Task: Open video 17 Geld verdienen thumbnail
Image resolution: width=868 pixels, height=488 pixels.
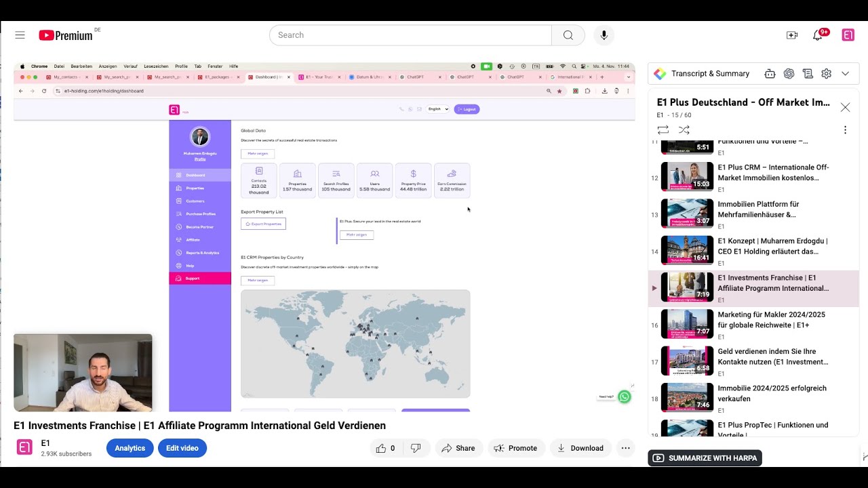Action: click(687, 361)
